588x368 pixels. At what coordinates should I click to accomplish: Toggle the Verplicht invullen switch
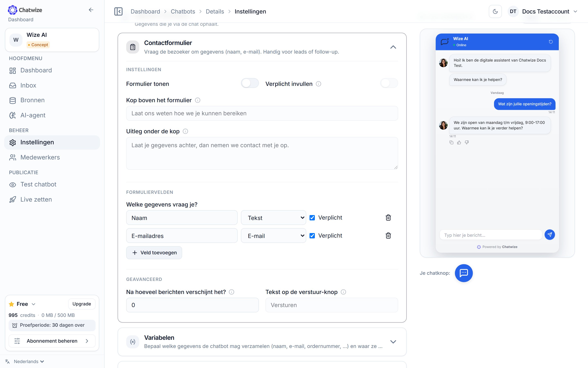coord(389,83)
